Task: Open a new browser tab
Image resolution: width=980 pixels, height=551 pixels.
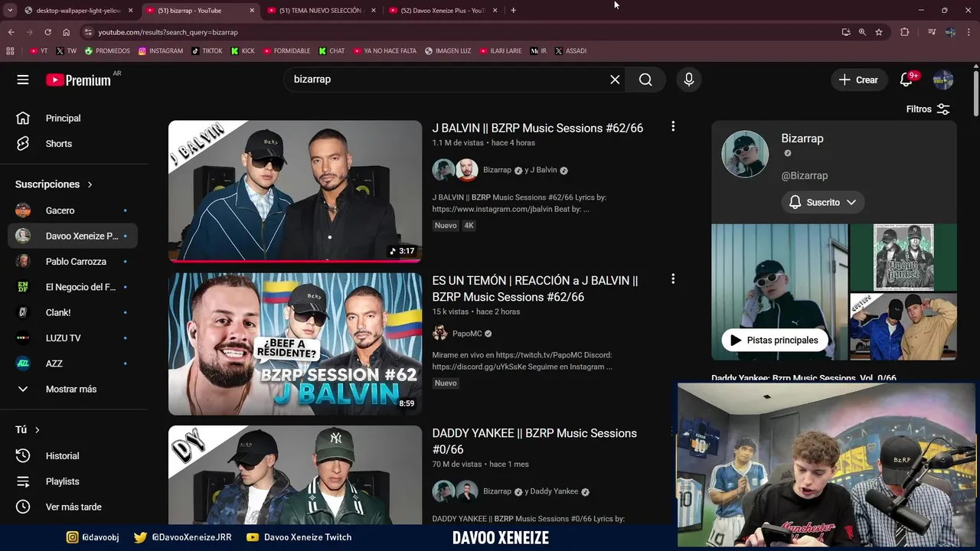Action: [x=513, y=11]
